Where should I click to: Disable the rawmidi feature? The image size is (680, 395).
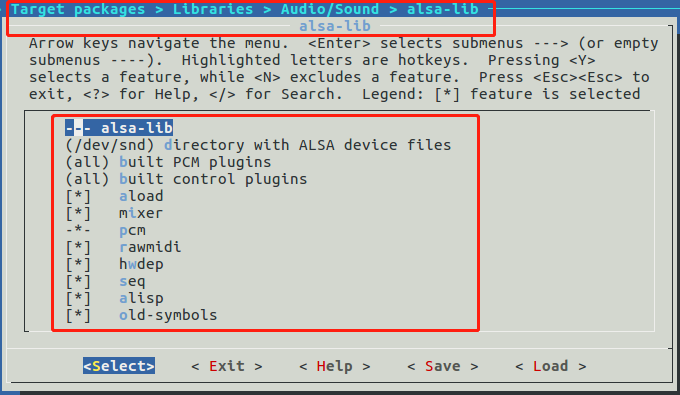click(78, 247)
